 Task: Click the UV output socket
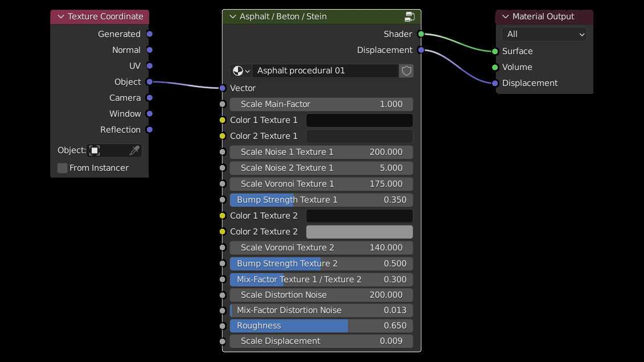pyautogui.click(x=149, y=66)
